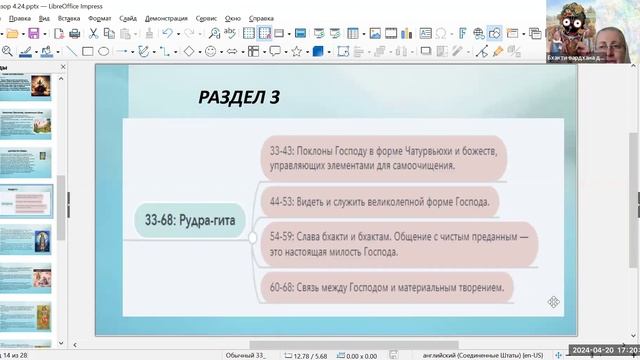The height and width of the screenshot is (360, 640).
Task: Open the Справка menu
Action: [261, 18]
